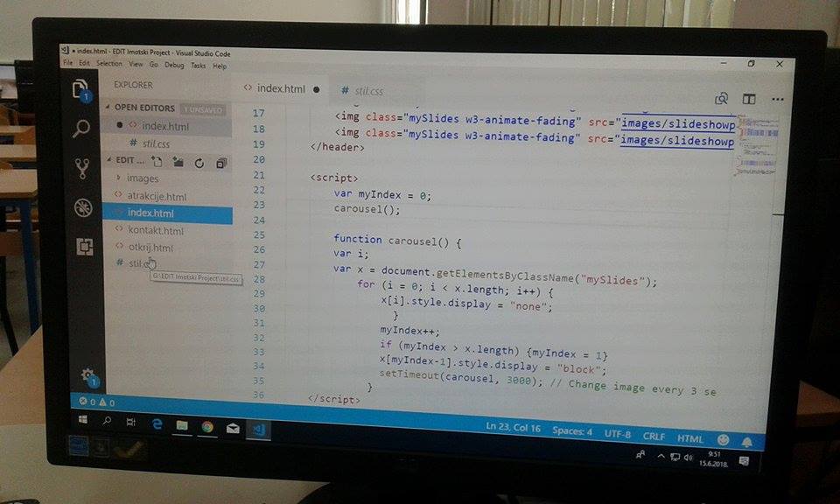Open the Extensions view
Viewport: 840px width, 504px height.
click(84, 247)
